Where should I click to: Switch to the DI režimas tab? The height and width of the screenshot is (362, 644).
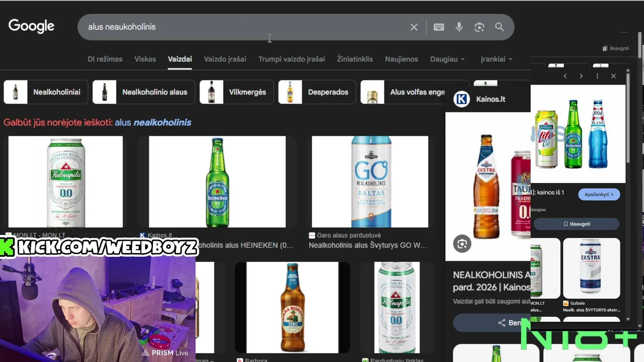[x=105, y=59]
